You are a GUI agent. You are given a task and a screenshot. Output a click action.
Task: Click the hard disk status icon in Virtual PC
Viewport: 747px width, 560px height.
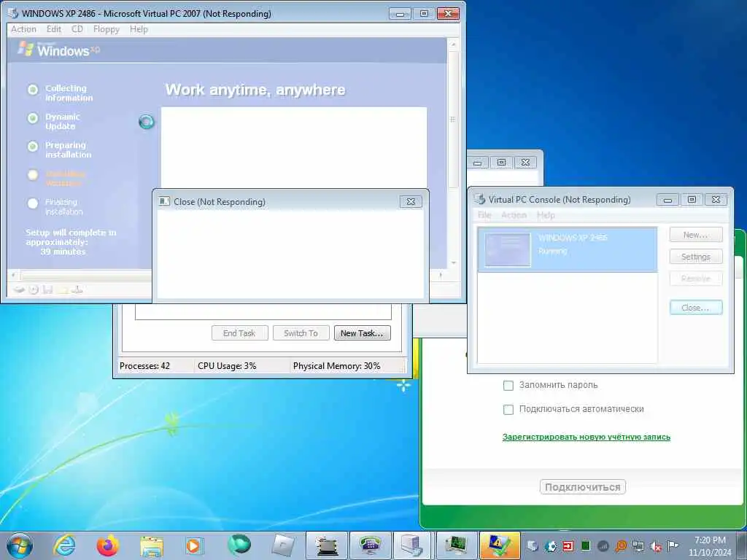coord(18,289)
